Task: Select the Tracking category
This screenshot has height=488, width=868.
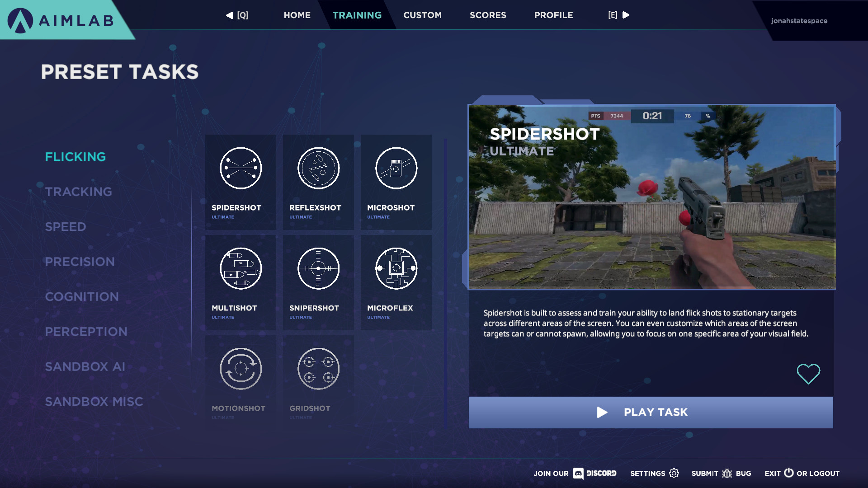Action: point(79,192)
